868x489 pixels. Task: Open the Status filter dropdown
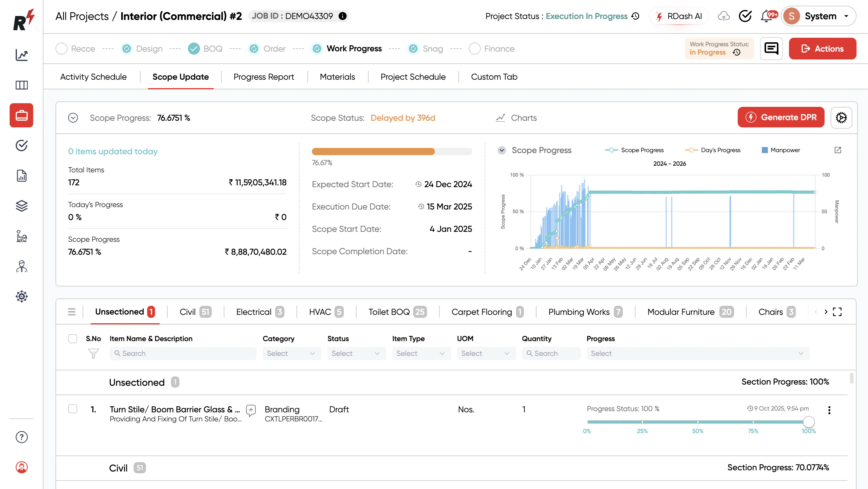click(x=356, y=353)
